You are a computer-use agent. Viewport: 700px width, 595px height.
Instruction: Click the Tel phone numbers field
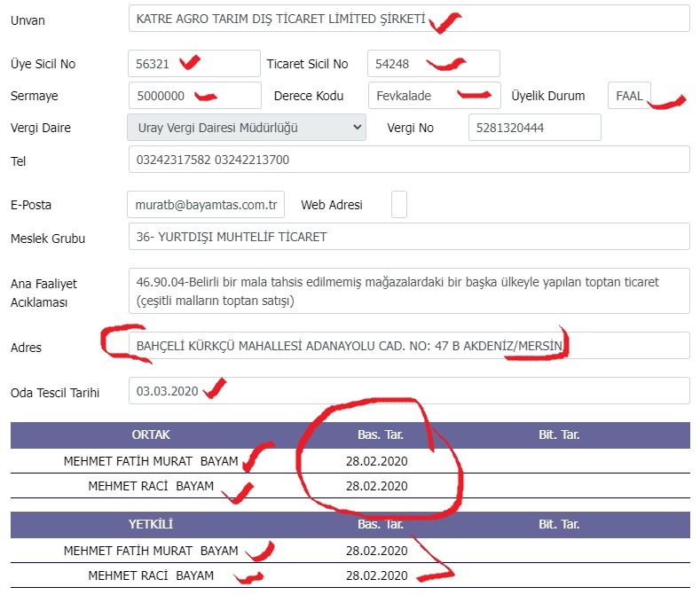point(409,160)
